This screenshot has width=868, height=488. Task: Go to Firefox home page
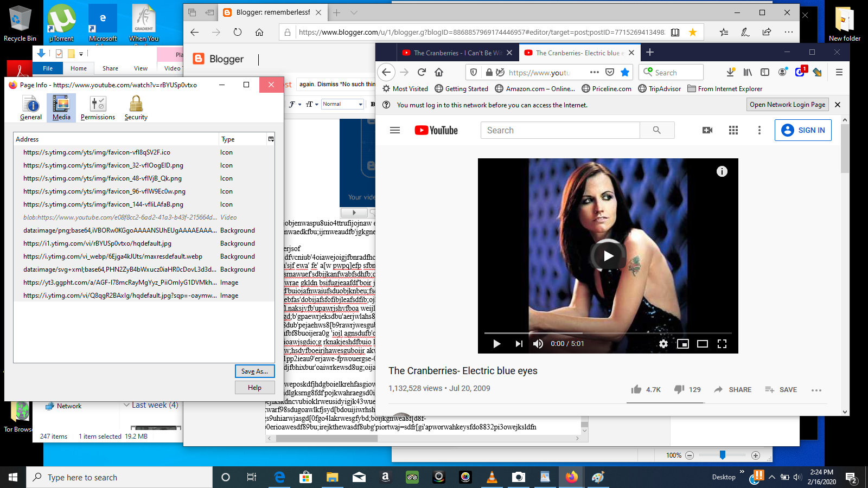click(x=439, y=72)
